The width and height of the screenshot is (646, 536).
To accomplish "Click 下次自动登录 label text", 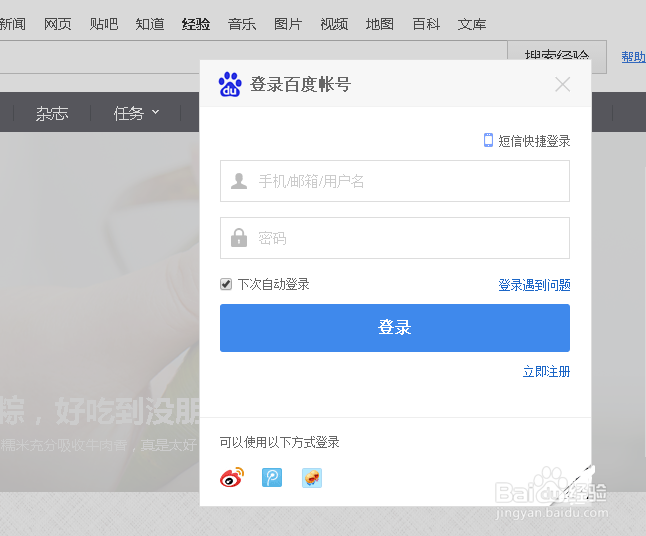I will [274, 284].
